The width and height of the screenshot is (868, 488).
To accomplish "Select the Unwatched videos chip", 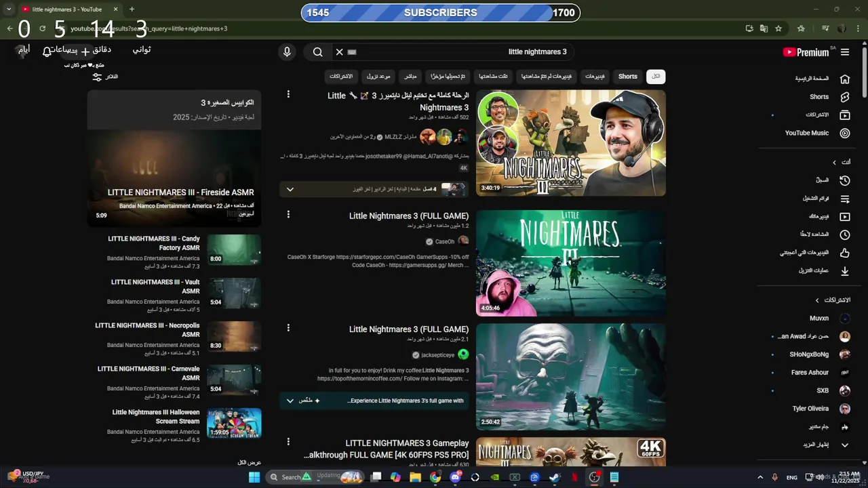I will (546, 77).
